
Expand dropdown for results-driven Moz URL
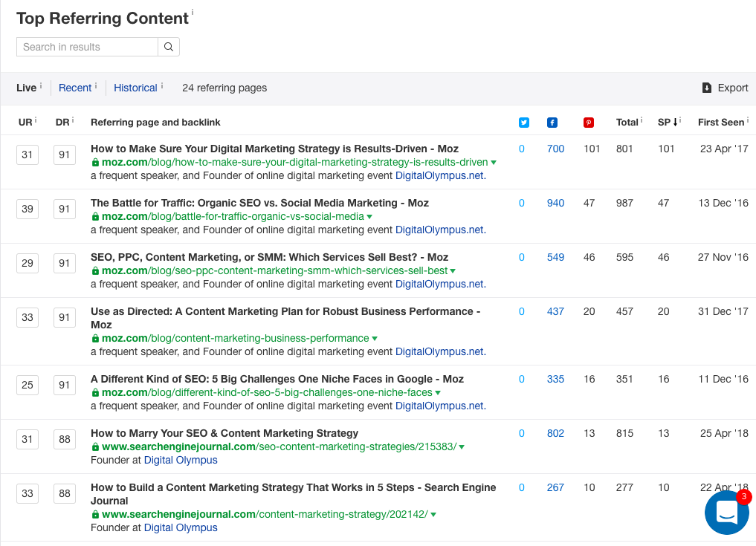[x=494, y=163]
